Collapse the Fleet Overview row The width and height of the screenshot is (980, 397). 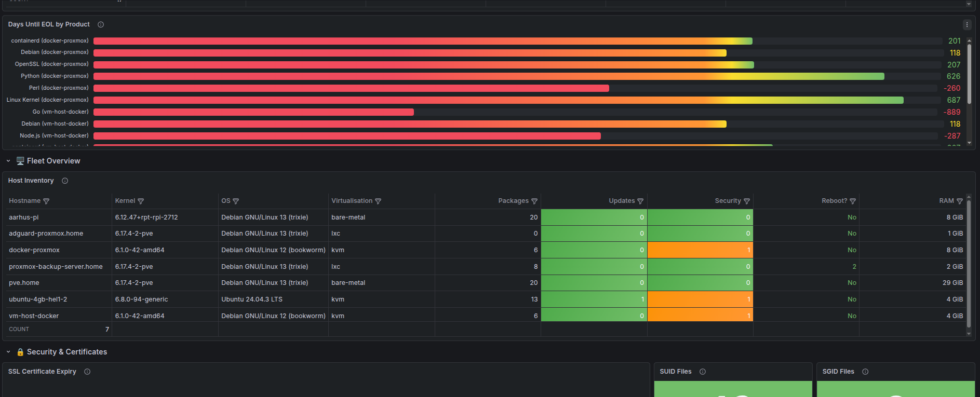pos(8,161)
